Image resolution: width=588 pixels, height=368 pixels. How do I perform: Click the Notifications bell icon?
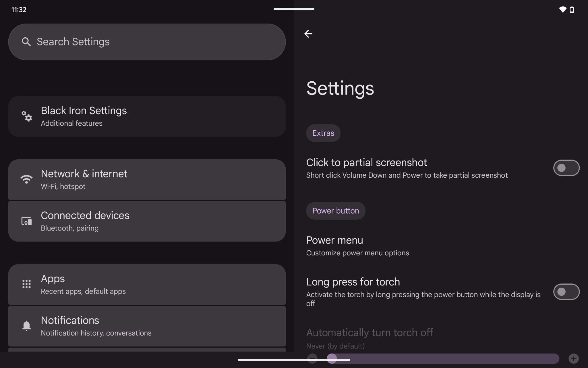tap(26, 326)
